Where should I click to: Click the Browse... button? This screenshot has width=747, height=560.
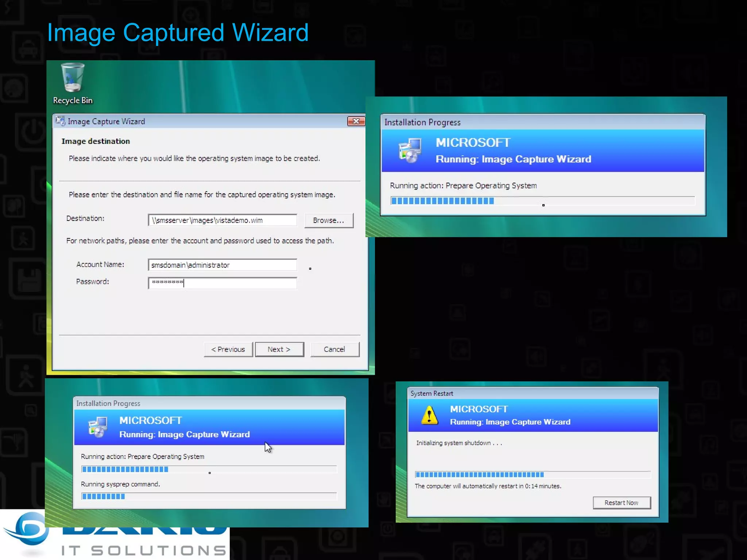(x=329, y=220)
